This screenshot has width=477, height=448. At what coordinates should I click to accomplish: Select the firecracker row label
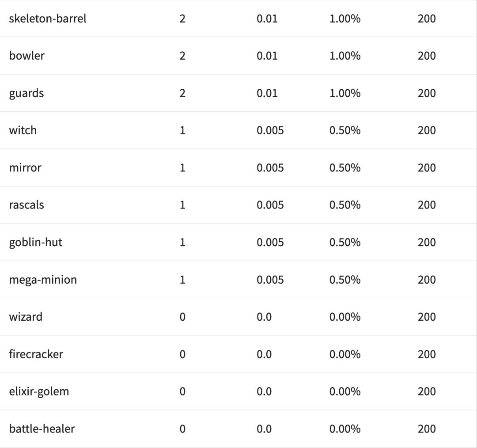(36, 354)
